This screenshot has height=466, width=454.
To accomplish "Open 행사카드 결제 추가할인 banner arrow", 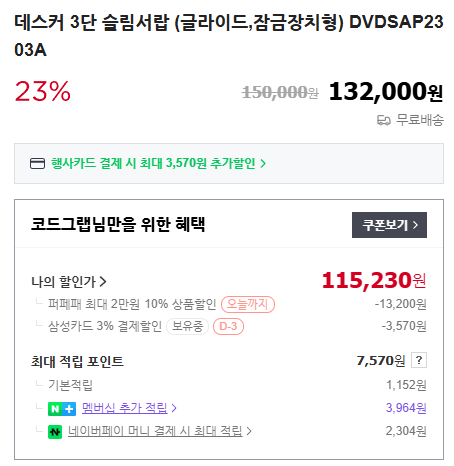I will [x=263, y=164].
